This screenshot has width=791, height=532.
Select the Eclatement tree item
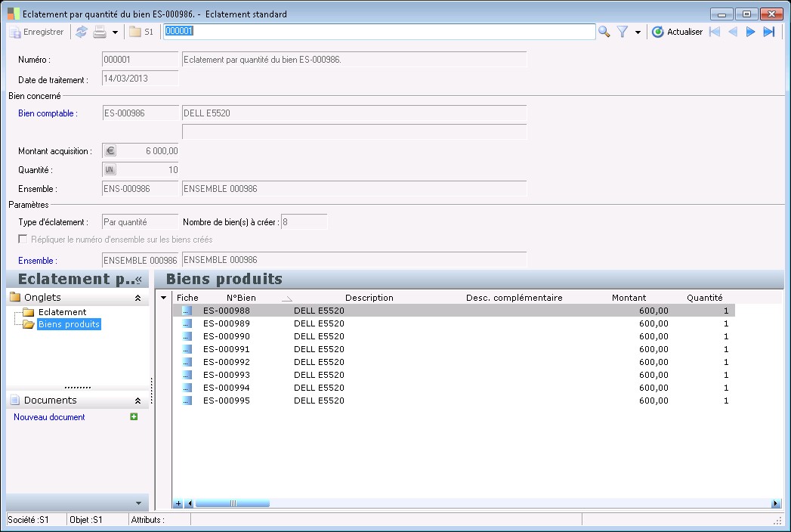point(62,312)
